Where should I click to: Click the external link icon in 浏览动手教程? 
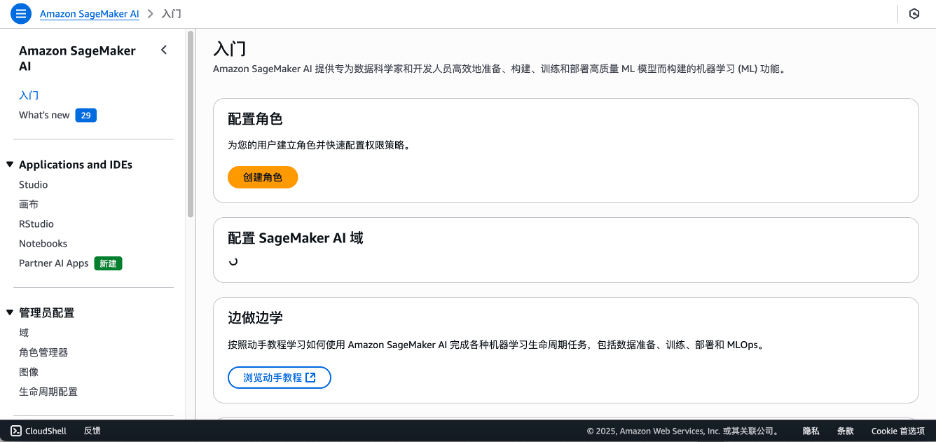(310, 377)
